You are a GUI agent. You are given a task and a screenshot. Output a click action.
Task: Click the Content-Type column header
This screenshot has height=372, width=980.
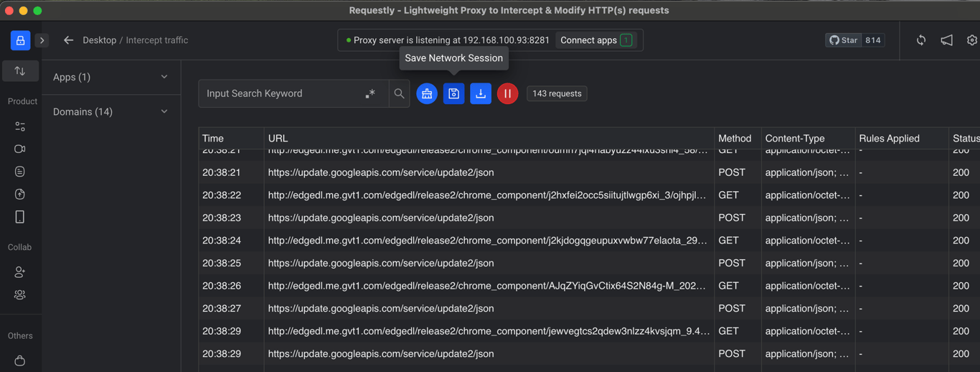click(x=808, y=139)
